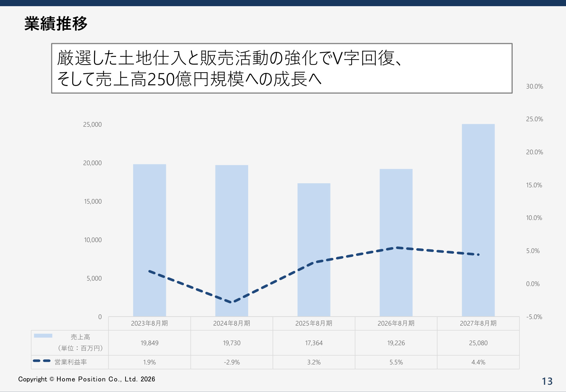Select the 25.0% right axis label
This screenshot has width=566, height=392.
[534, 119]
